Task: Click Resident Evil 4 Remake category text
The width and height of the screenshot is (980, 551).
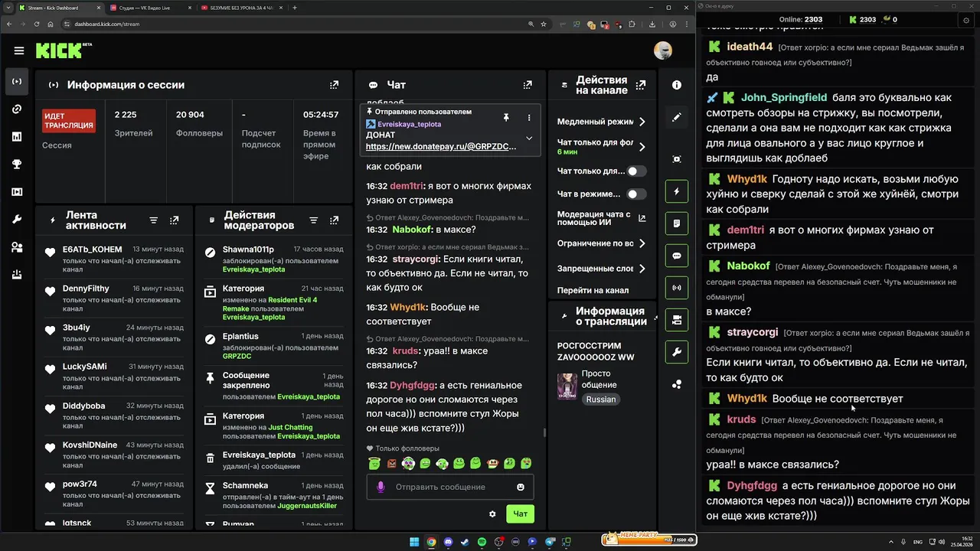Action: 269,304
